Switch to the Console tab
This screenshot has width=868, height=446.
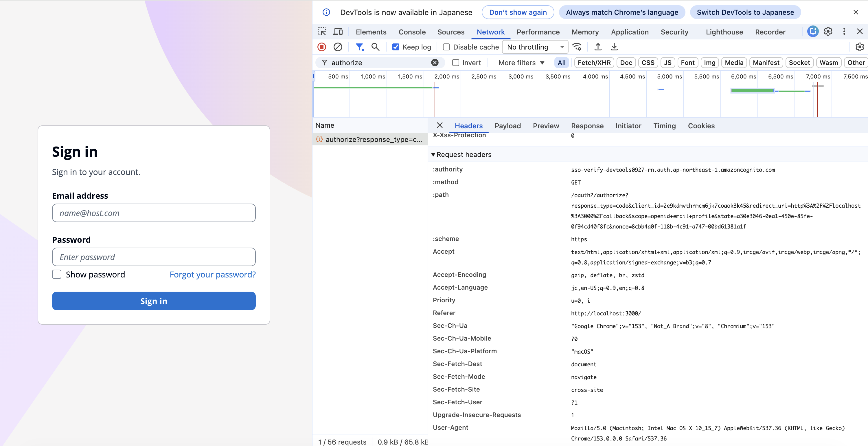tap(412, 32)
